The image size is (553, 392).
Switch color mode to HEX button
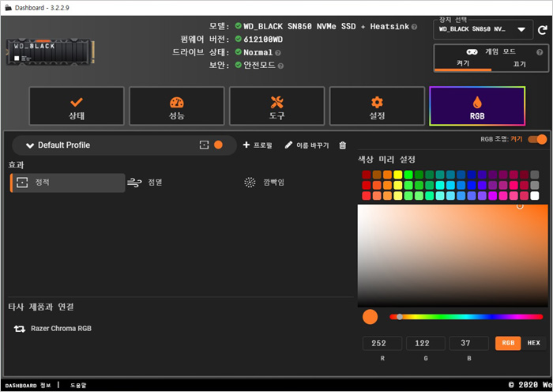(533, 343)
